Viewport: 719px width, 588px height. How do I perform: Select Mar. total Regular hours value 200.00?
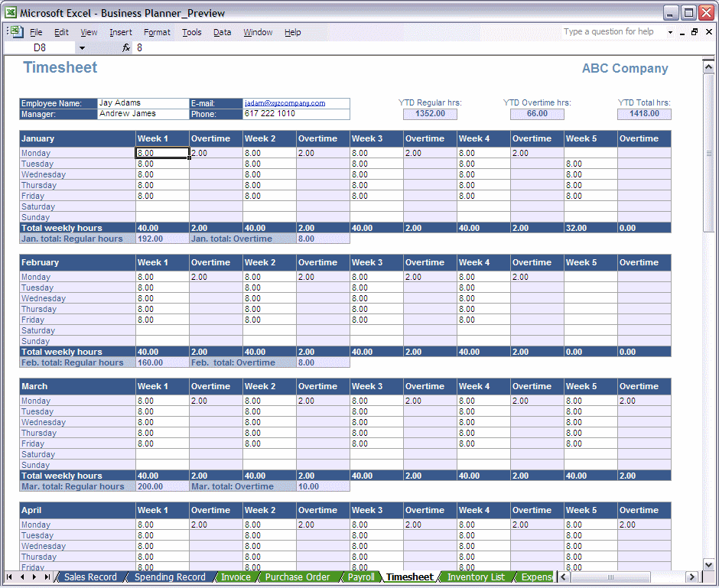162,486
